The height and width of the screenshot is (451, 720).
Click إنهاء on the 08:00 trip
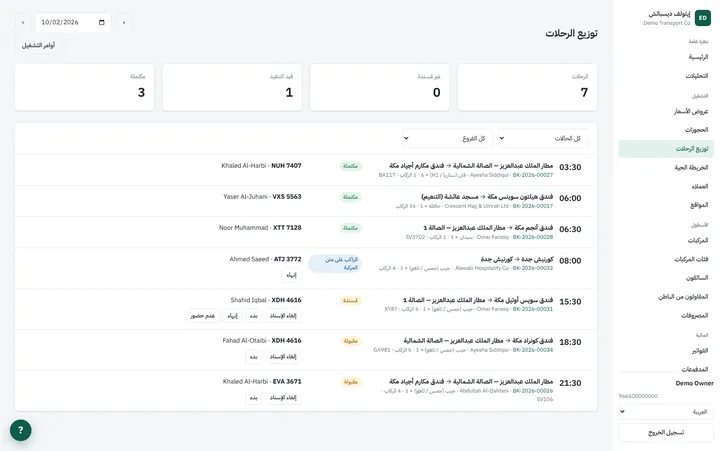pos(291,275)
